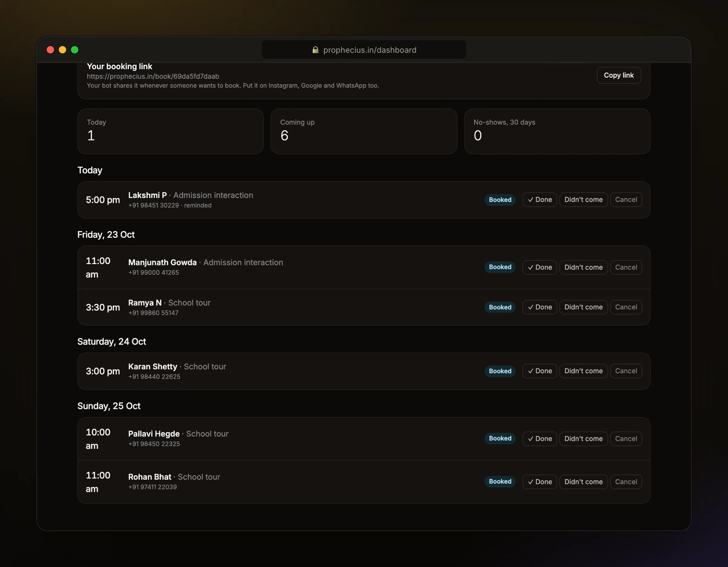Click the Friday, 23 Oct heading
The image size is (728, 567).
(106, 234)
